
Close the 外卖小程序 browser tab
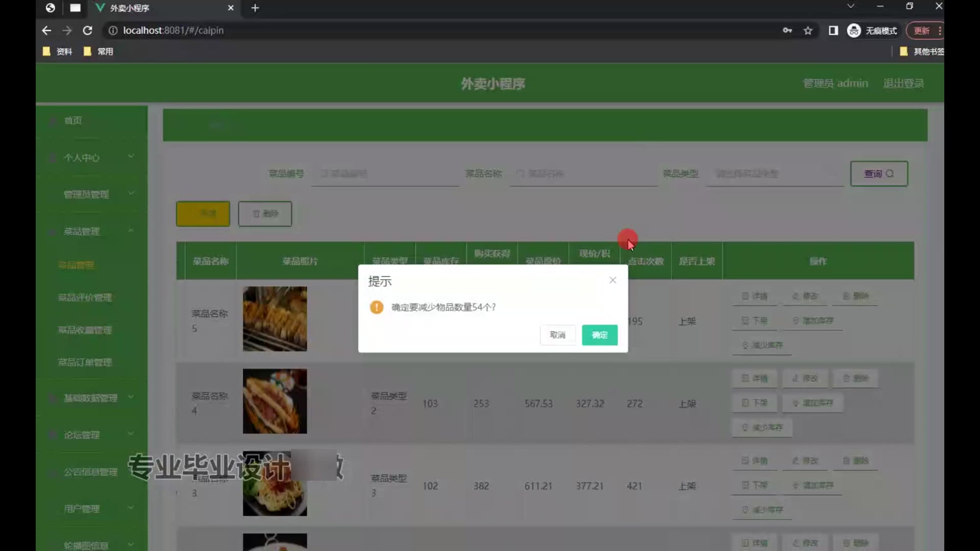coord(231,8)
